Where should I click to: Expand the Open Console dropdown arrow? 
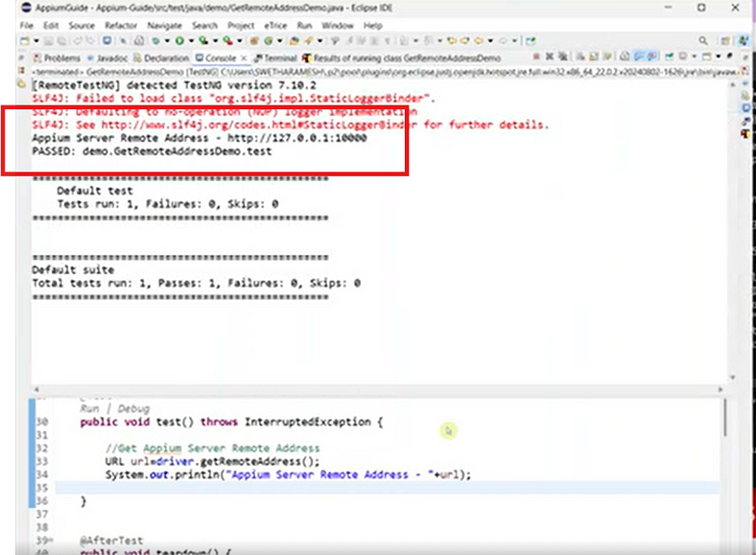[x=718, y=57]
